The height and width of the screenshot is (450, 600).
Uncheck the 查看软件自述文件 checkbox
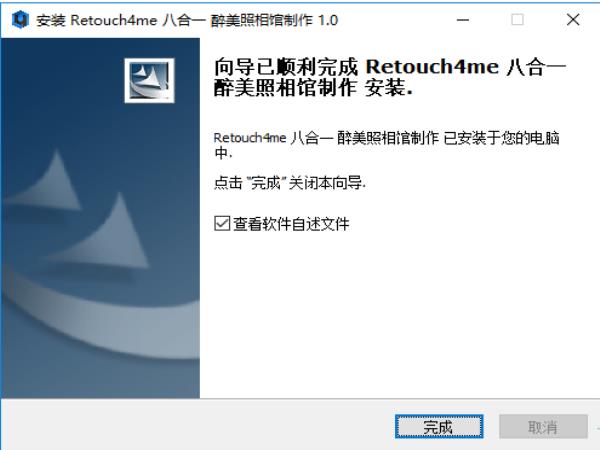click(222, 223)
